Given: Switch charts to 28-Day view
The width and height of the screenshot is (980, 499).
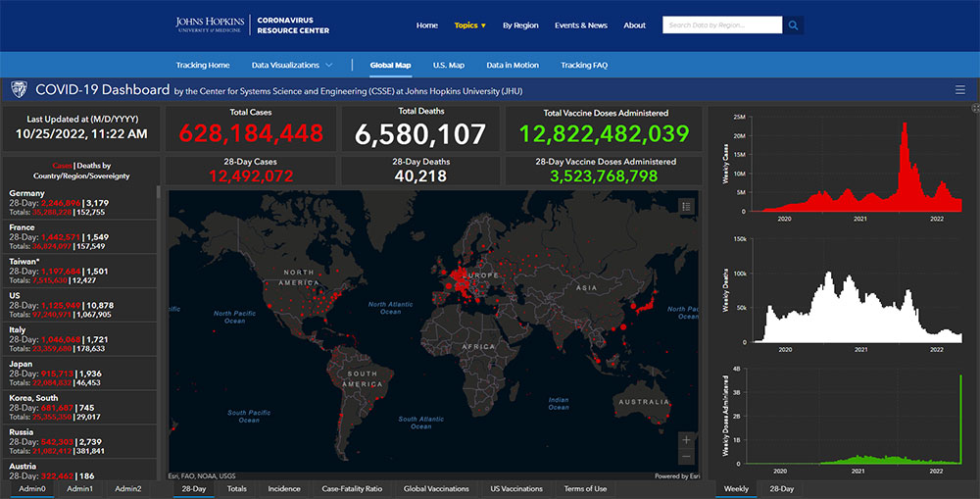Looking at the screenshot, I should click(x=781, y=488).
